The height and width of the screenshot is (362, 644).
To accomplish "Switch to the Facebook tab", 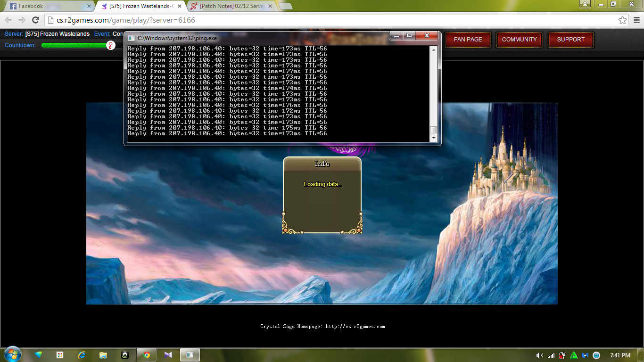I will pos(47,6).
